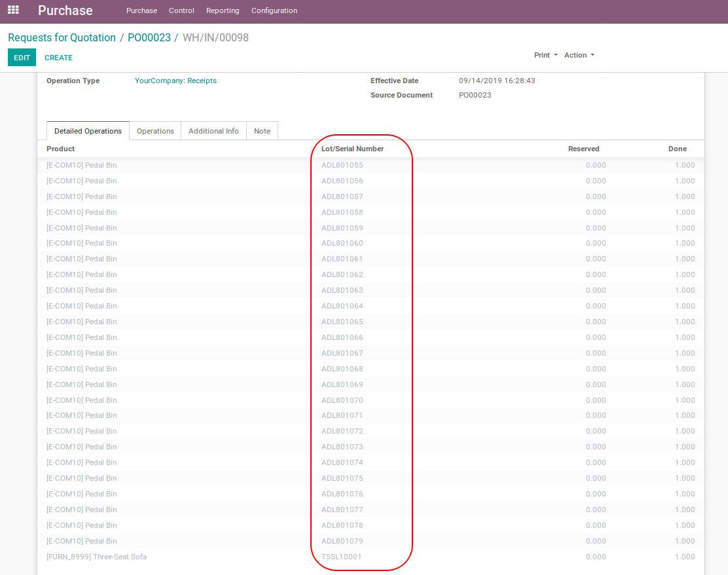728x575 pixels.
Task: Open the Reporting menu
Action: point(223,10)
